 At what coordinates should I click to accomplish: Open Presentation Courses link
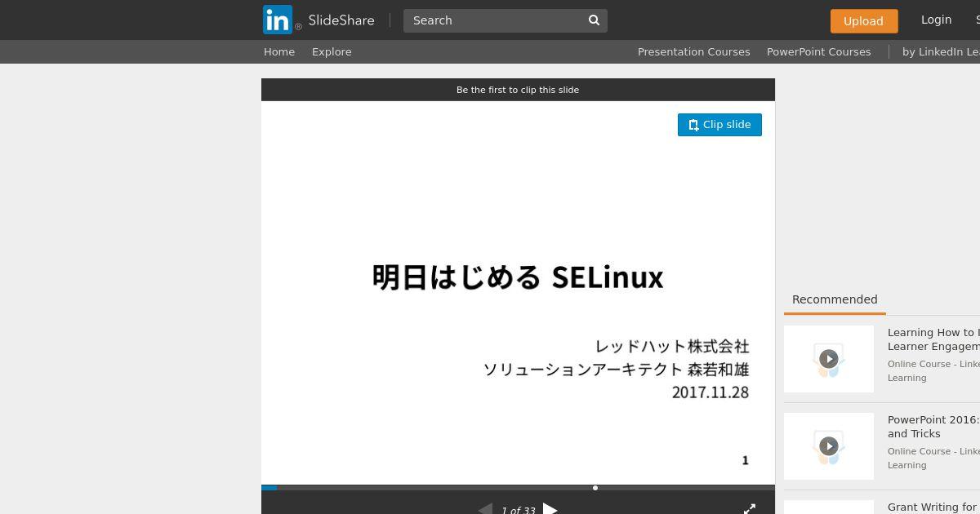(x=693, y=51)
